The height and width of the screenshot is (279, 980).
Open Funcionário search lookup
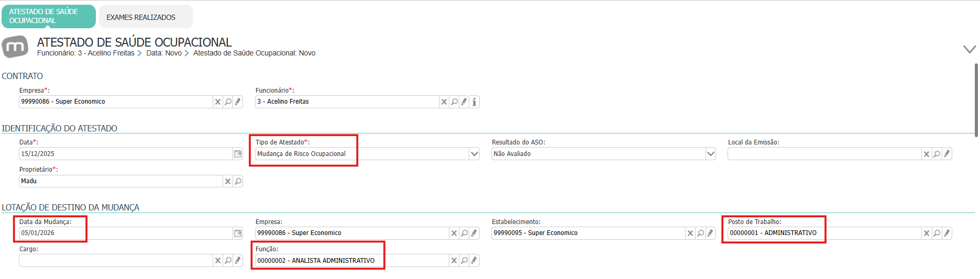454,102
